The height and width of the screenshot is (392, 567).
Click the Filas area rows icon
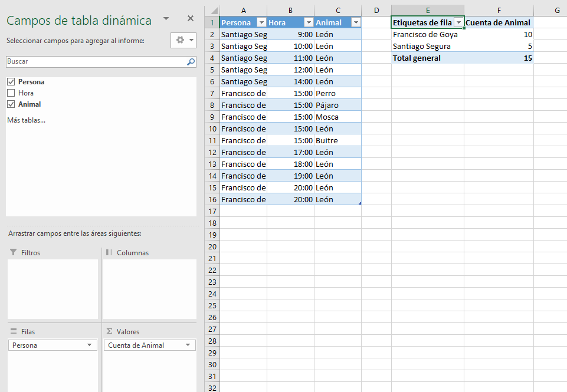click(14, 331)
